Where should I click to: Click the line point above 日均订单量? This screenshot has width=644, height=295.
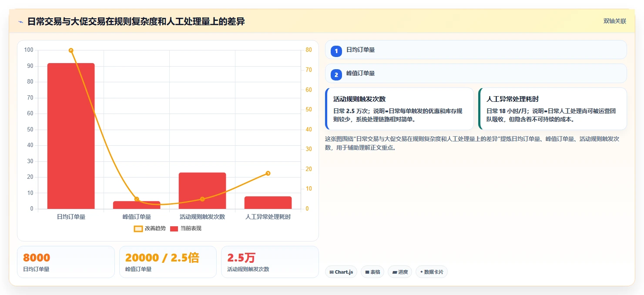click(71, 50)
